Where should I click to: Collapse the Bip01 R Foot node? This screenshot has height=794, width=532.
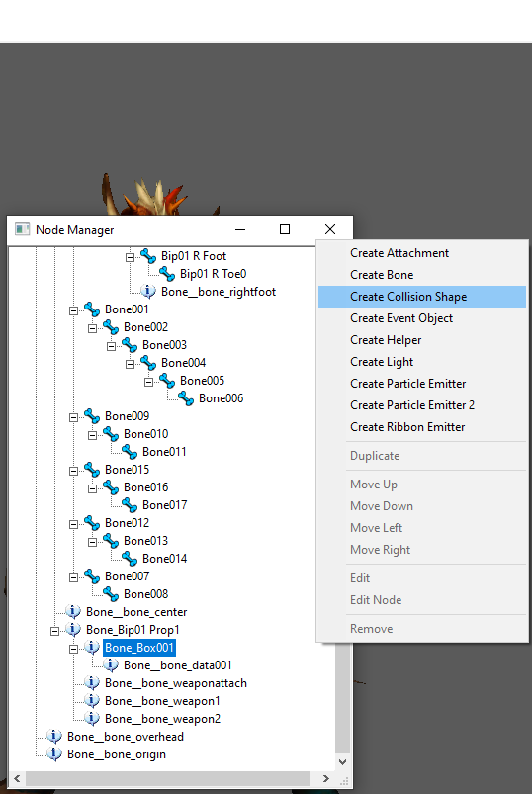click(131, 257)
